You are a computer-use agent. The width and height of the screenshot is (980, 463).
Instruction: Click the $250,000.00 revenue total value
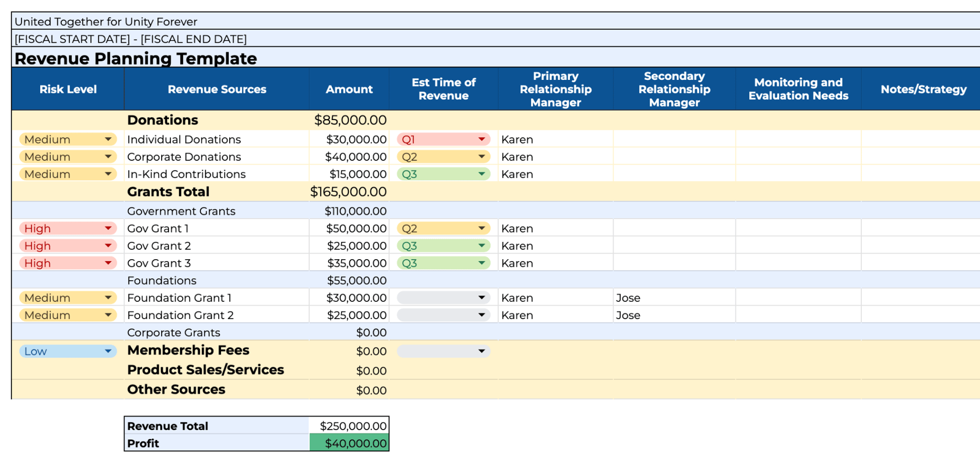353,426
